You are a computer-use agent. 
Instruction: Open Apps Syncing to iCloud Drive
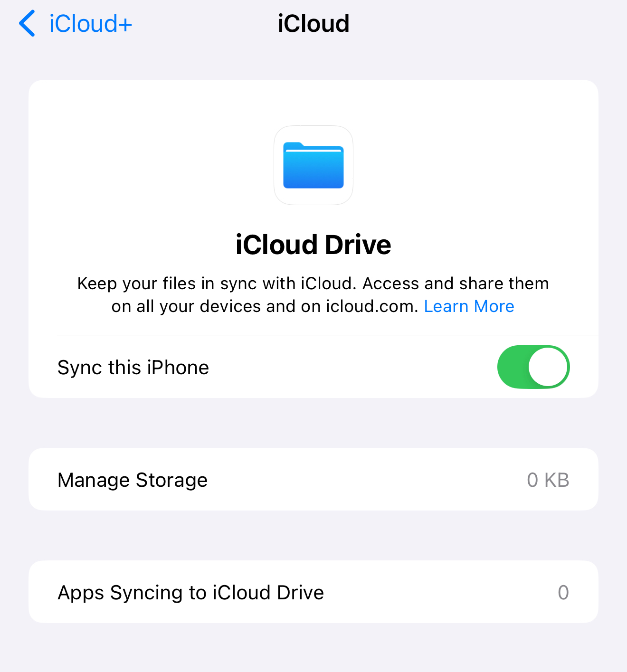tap(313, 592)
